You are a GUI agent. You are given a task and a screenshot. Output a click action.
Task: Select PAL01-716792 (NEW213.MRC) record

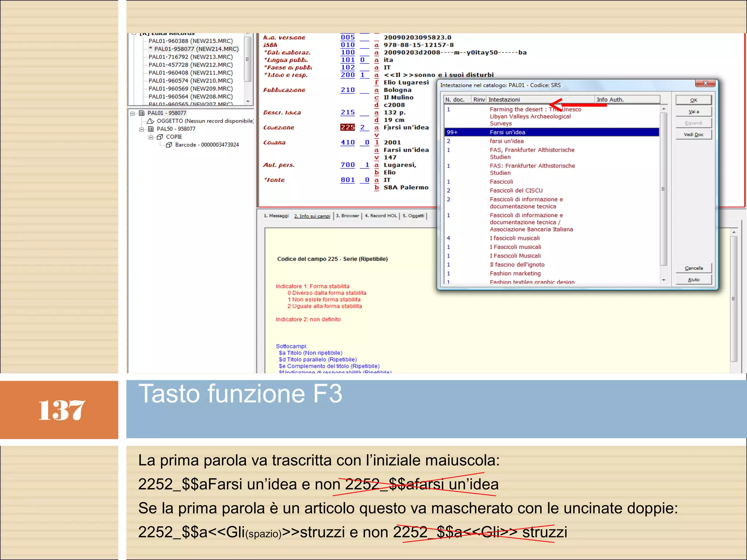(190, 57)
